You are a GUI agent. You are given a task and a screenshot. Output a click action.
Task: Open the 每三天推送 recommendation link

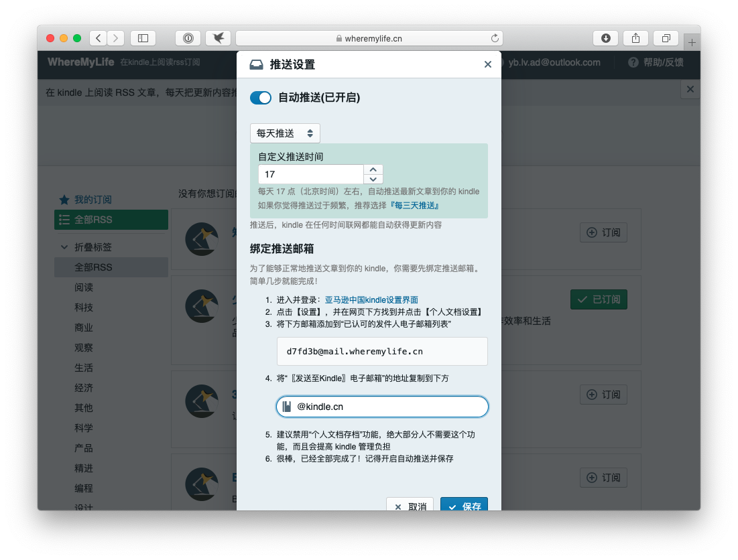point(415,206)
